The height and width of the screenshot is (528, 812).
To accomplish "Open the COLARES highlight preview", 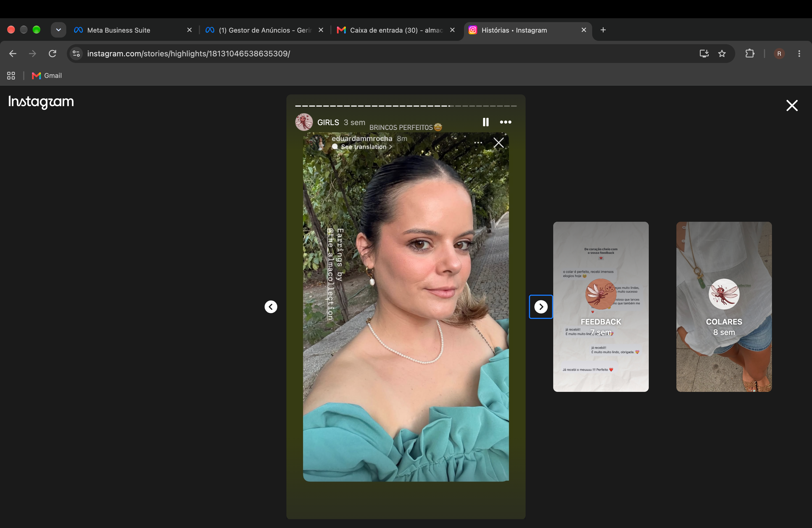I will [x=724, y=307].
